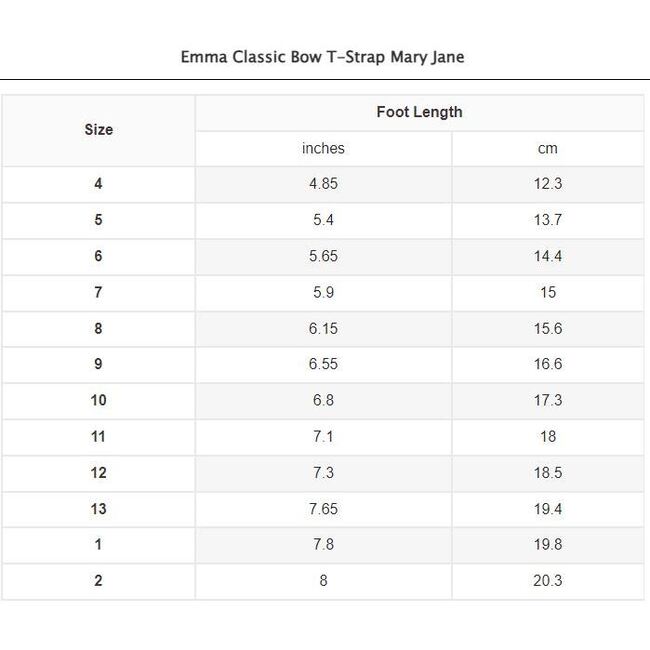This screenshot has width=650, height=650.
Task: Click the 6.8 inches cell
Action: coord(323,400)
